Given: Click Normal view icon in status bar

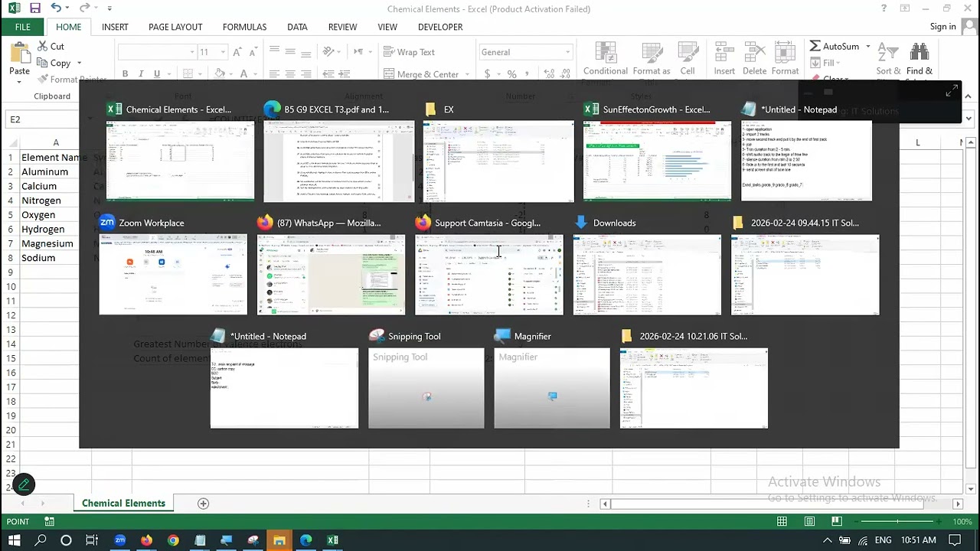Looking at the screenshot, I should coord(782,521).
